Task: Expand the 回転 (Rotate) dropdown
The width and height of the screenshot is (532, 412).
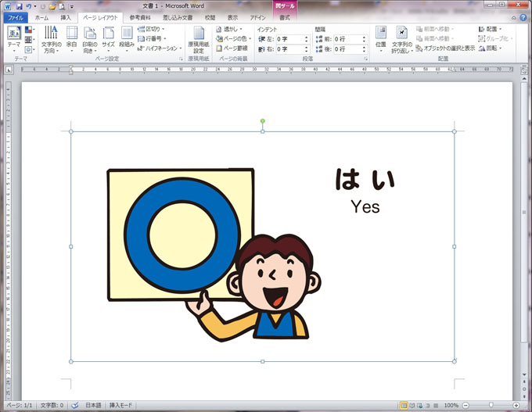Action: pyautogui.click(x=491, y=48)
